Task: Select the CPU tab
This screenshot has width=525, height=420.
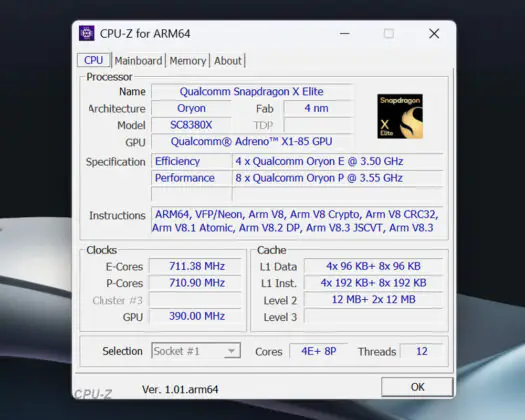Action: 93,60
